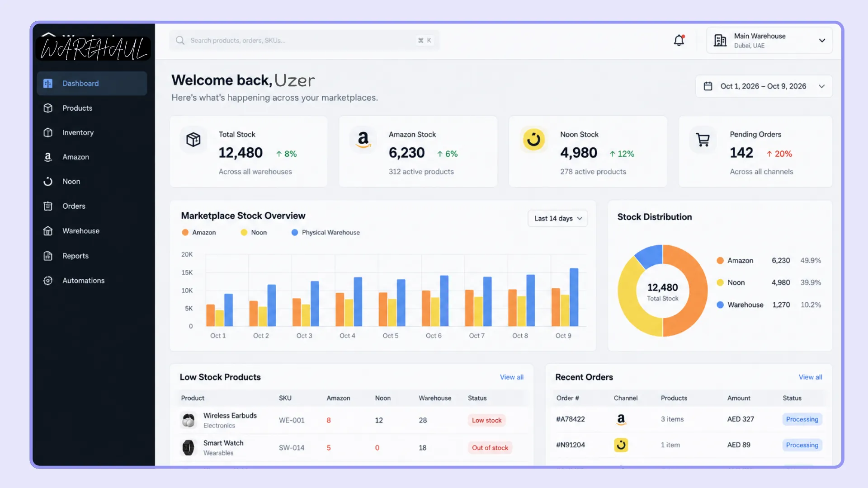Click the Noon legend dot in stock overview
868x488 pixels.
pos(244,232)
